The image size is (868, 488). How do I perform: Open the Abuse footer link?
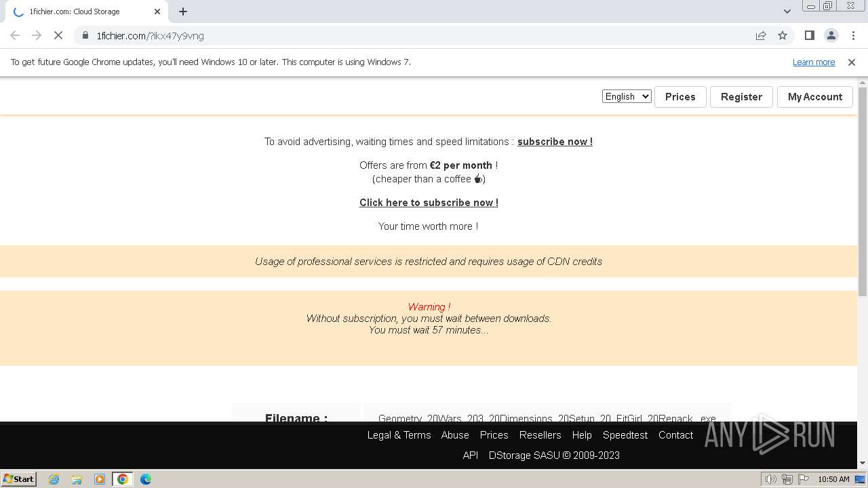click(x=455, y=435)
